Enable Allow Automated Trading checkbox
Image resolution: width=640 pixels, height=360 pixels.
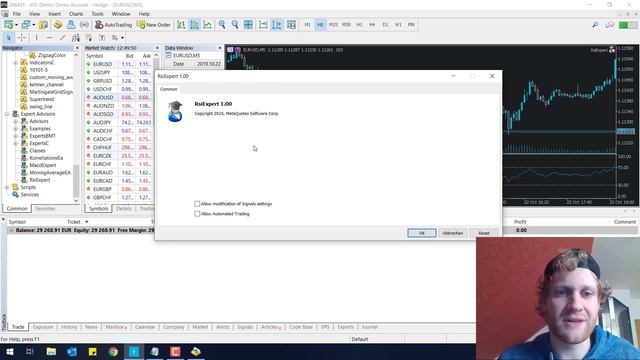[x=197, y=214]
